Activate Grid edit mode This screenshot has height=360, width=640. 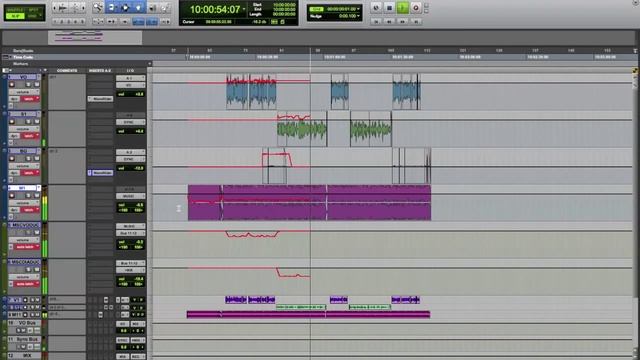[x=33, y=16]
